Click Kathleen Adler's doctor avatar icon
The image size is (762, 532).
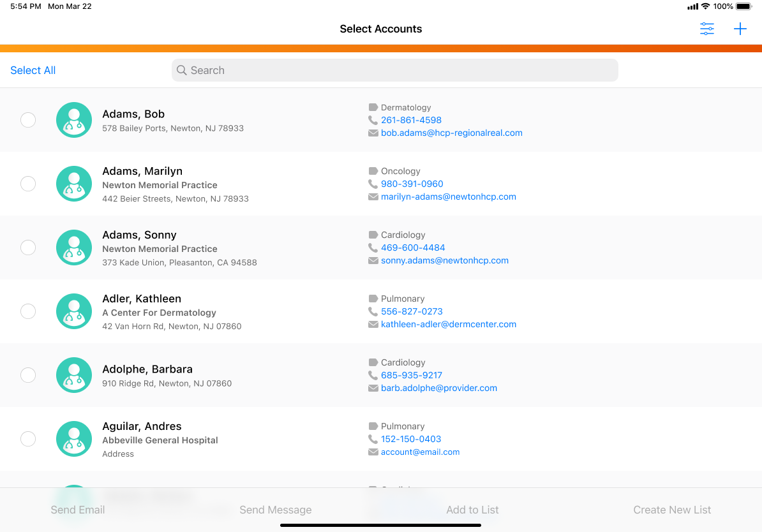click(74, 311)
